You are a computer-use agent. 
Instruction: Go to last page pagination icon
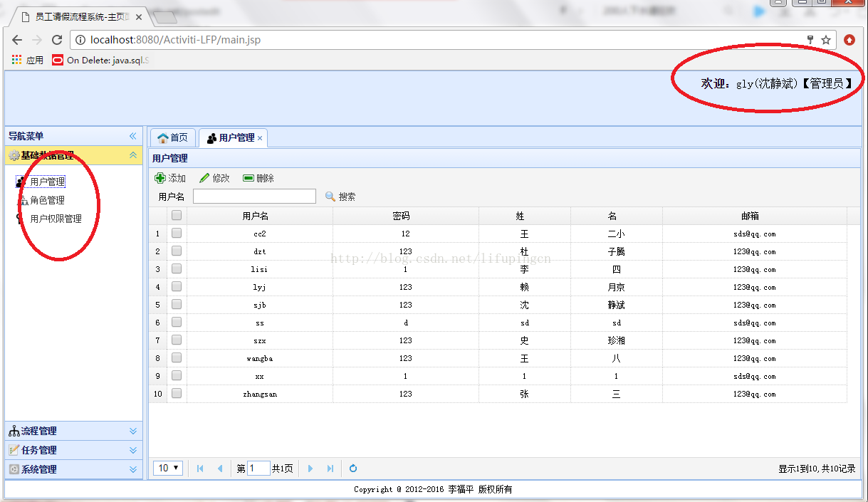pyautogui.click(x=330, y=469)
